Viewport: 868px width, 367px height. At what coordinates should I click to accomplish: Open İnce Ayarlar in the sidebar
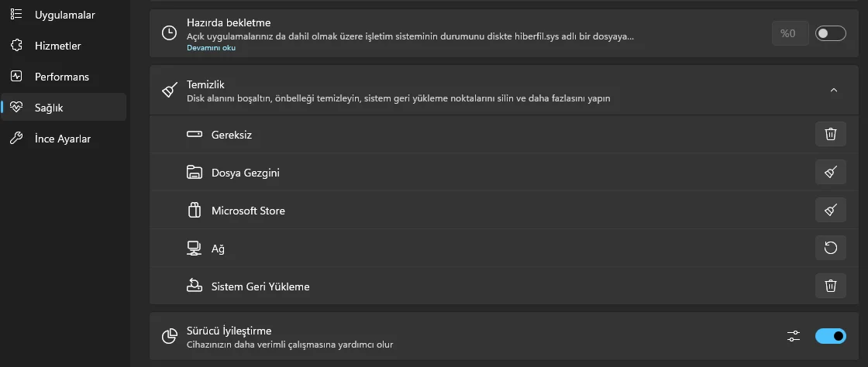[63, 139]
